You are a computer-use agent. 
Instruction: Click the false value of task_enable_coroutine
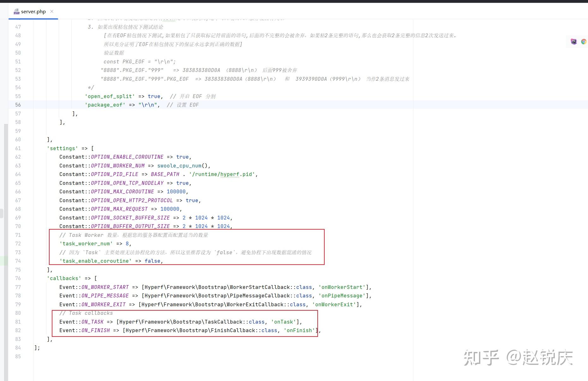point(153,261)
